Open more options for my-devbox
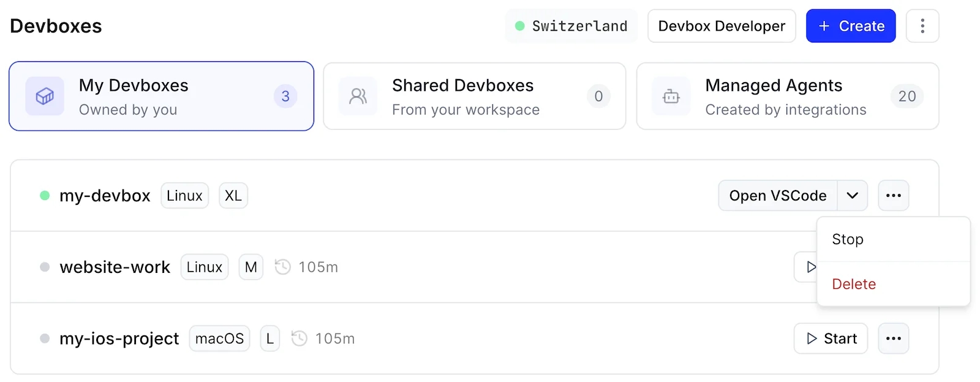980x382 pixels. click(894, 196)
